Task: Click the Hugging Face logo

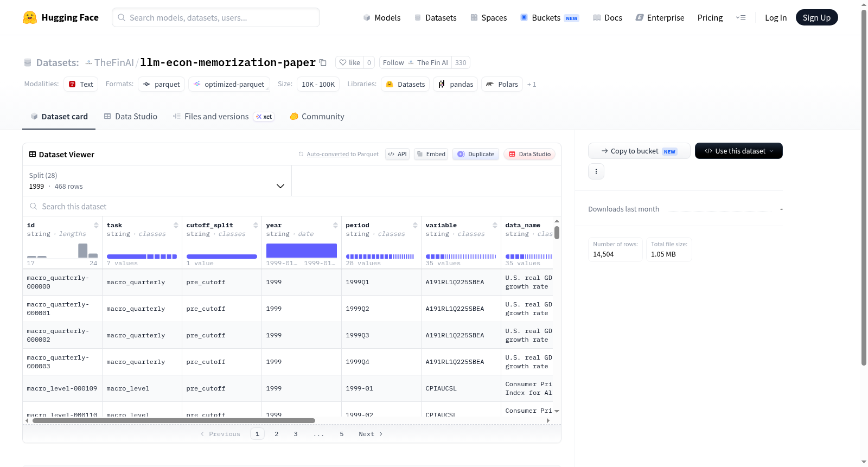Action: [x=60, y=17]
